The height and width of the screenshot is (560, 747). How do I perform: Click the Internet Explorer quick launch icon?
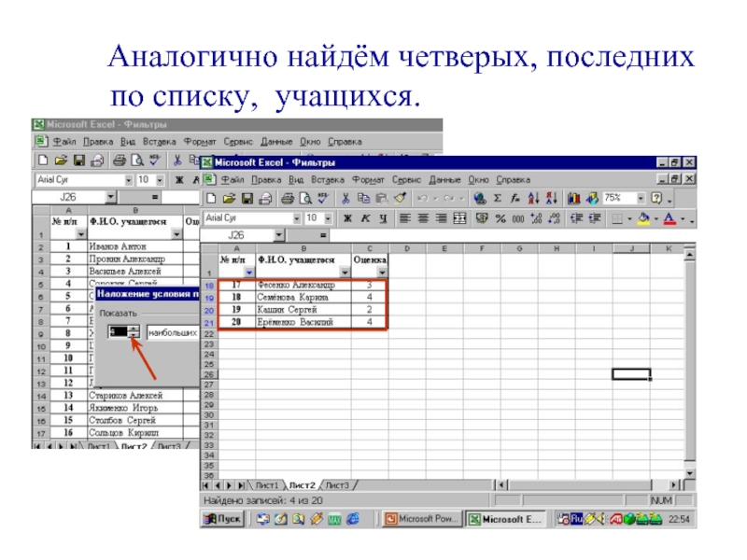coord(353,519)
